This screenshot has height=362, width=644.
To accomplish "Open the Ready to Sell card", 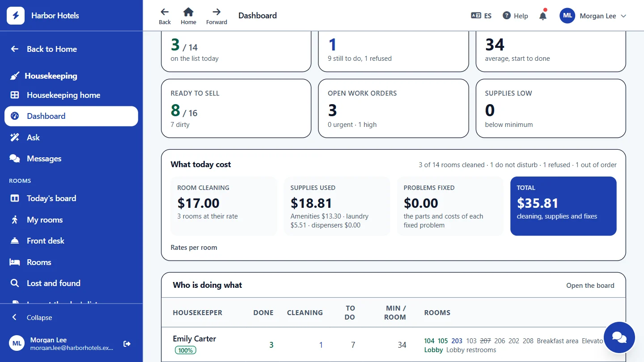I will pos(236,109).
